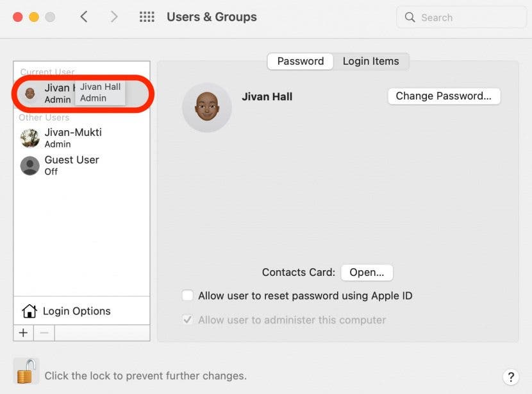
Task: Click the Users & Groups window title
Action: (212, 17)
